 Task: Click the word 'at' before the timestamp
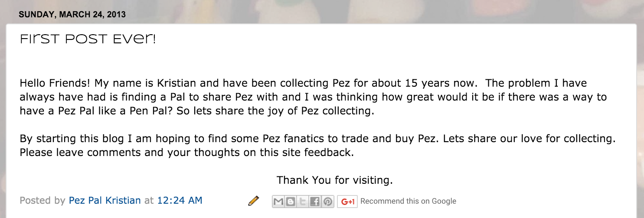[149, 200]
